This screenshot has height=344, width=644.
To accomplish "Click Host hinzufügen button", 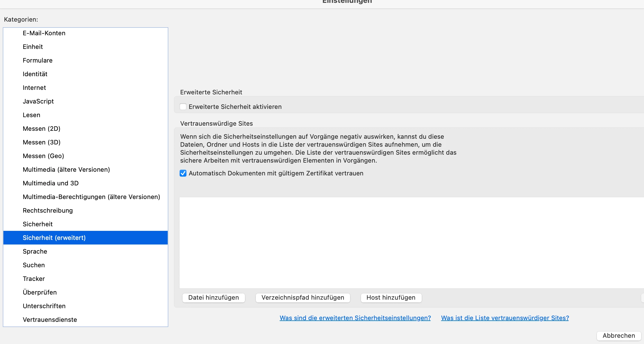I will click(391, 298).
